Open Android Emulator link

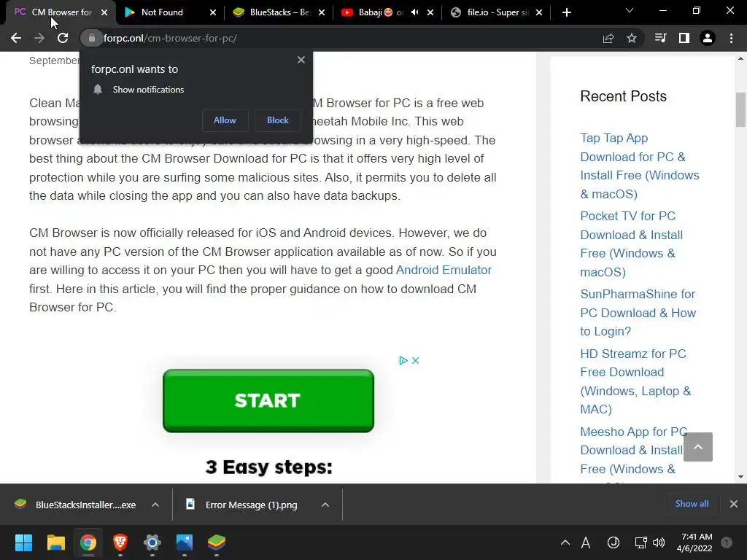click(444, 270)
